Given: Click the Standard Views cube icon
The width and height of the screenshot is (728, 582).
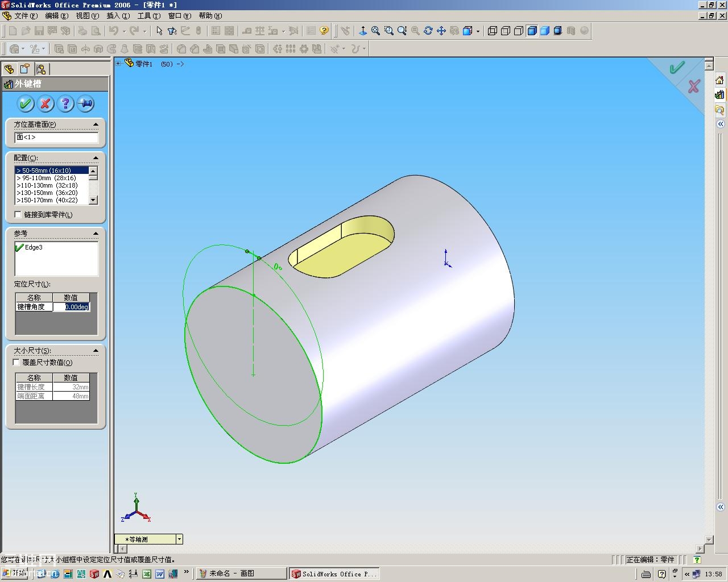Looking at the screenshot, I should (x=468, y=31).
